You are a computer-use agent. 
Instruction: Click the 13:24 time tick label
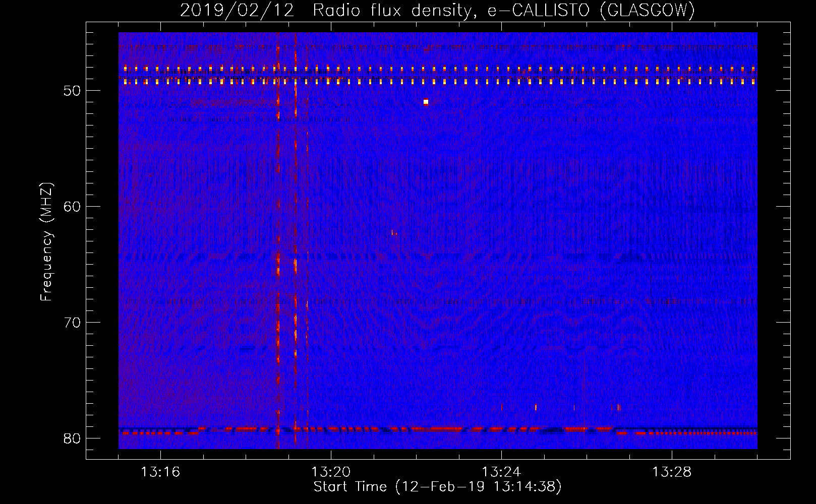(501, 472)
